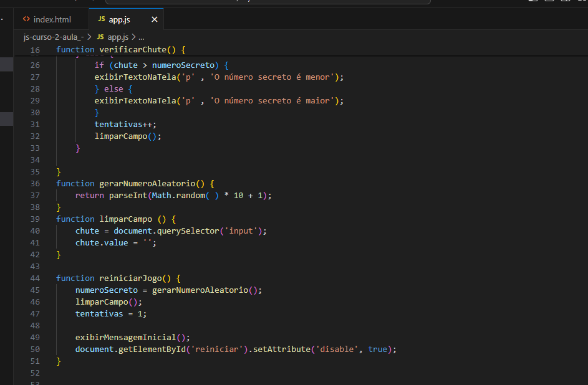Click line number 26 in gutter

[x=35, y=65]
